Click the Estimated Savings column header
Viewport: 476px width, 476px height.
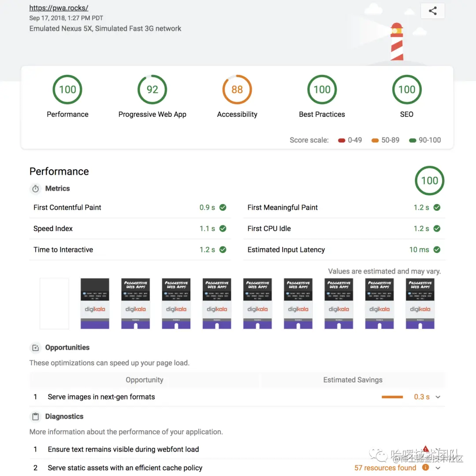point(353,380)
